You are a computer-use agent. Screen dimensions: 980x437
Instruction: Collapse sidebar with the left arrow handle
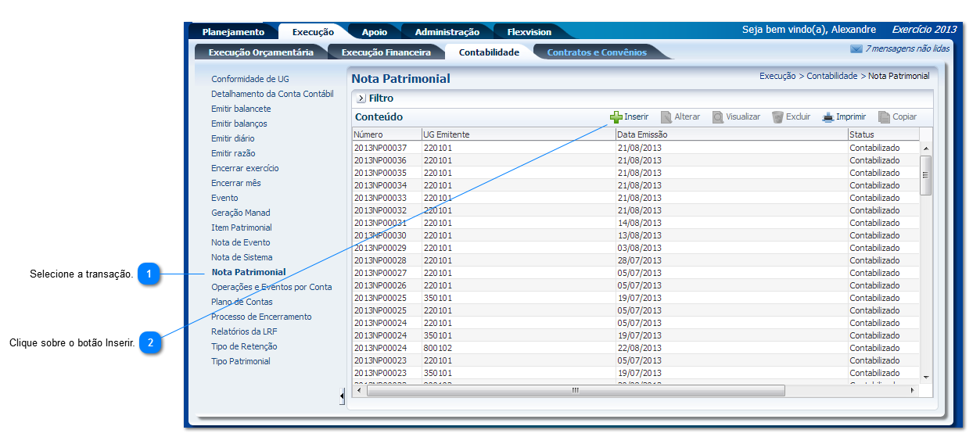(x=342, y=397)
